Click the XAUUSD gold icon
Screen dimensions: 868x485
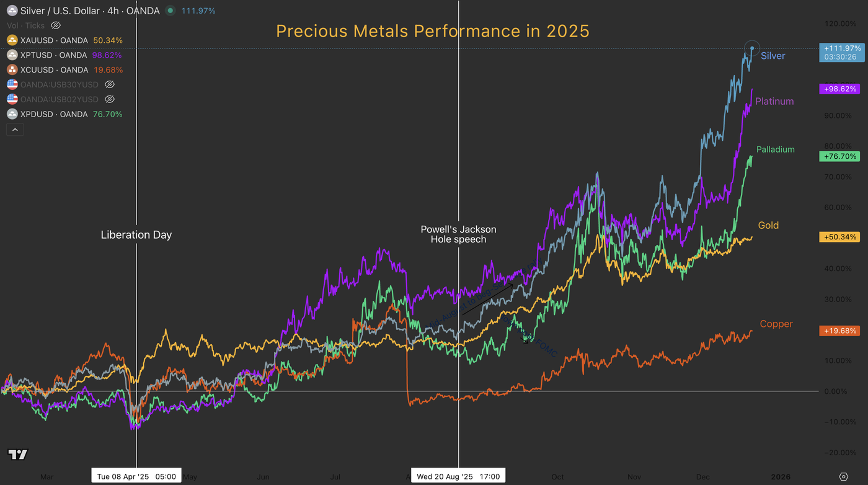pyautogui.click(x=11, y=40)
